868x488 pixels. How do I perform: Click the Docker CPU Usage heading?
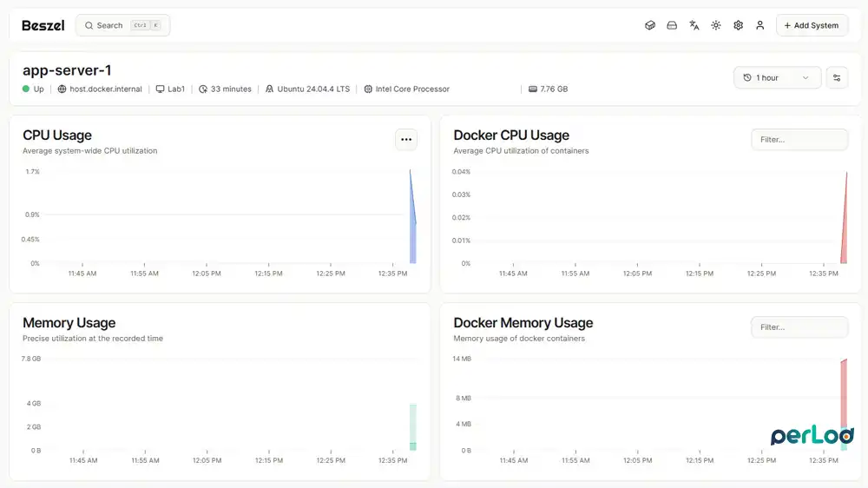click(x=511, y=135)
